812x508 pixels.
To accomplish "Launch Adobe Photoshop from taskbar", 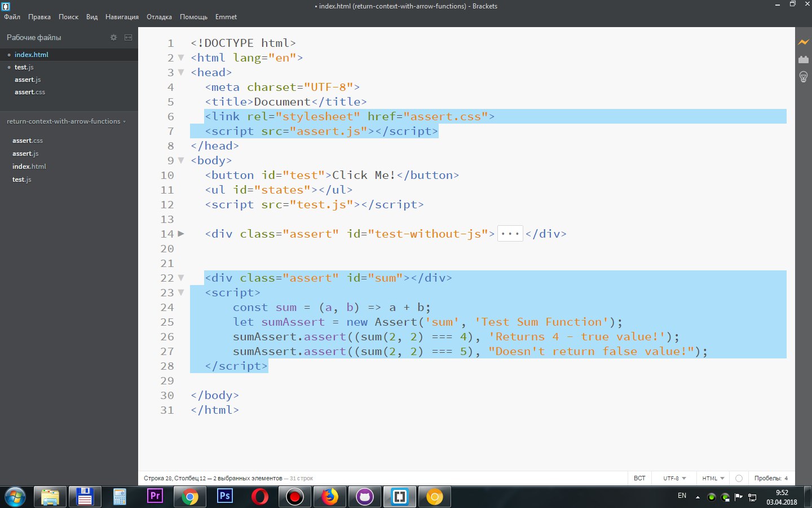I will point(225,497).
